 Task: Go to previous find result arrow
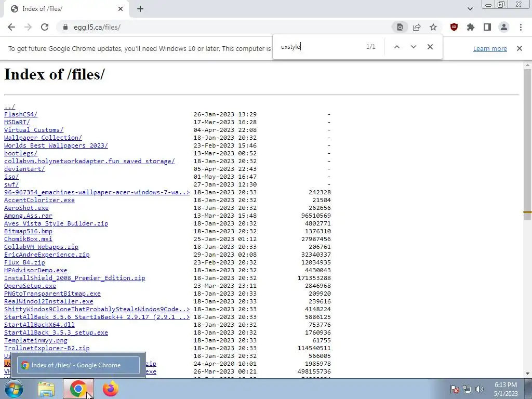tap(396, 47)
